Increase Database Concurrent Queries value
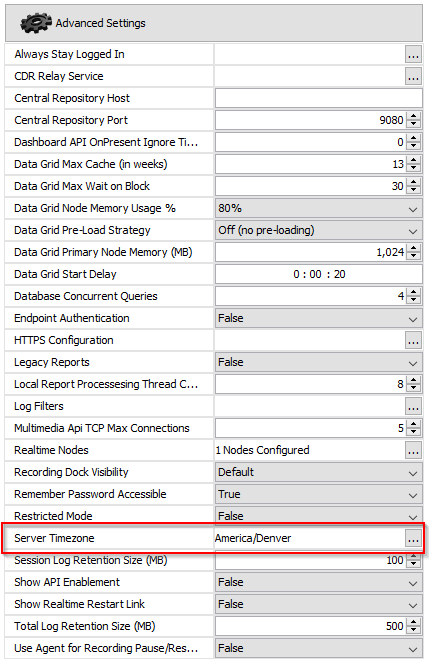 point(414,293)
